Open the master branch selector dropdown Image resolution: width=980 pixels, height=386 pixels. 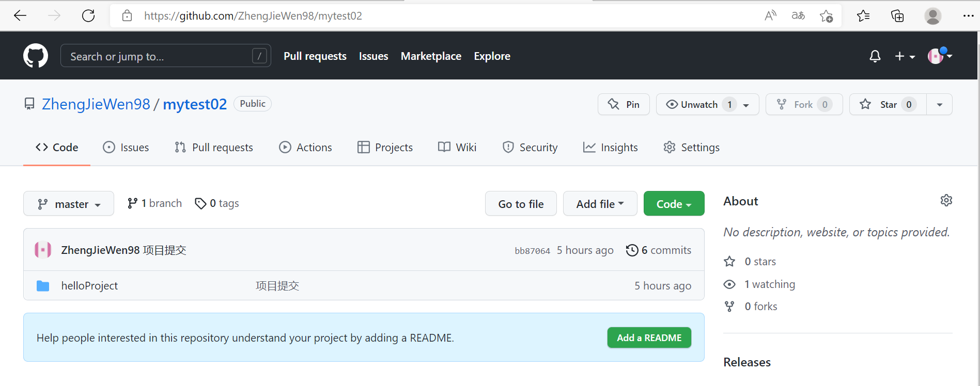[x=69, y=204]
